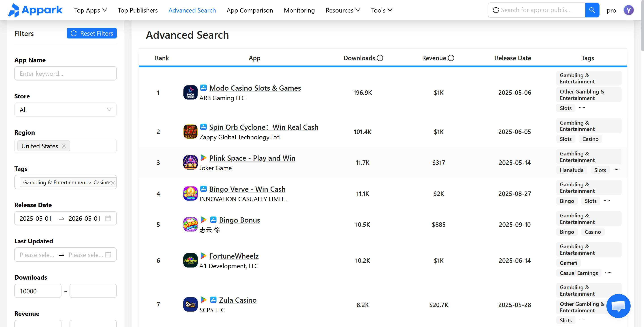Open Zula Casino app link

238,300
